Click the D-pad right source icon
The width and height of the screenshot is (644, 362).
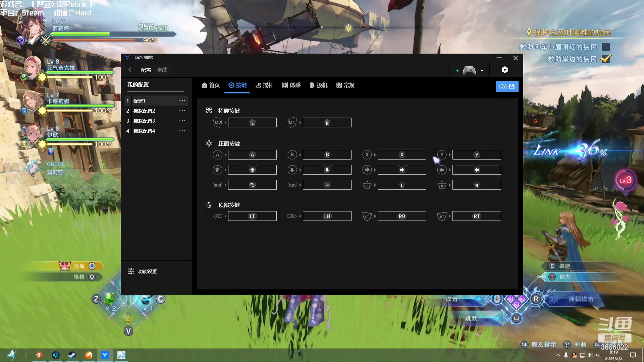[x=367, y=170]
